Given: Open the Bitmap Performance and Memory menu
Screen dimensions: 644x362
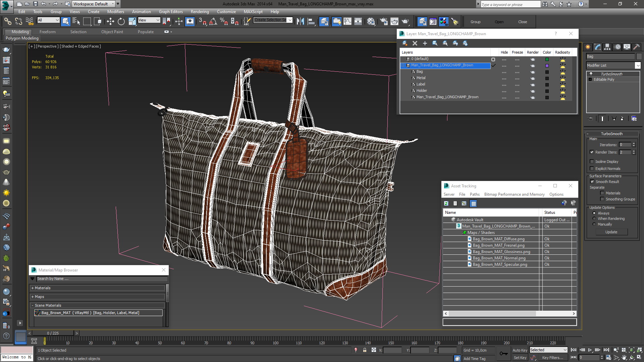Looking at the screenshot, I should pos(514,194).
